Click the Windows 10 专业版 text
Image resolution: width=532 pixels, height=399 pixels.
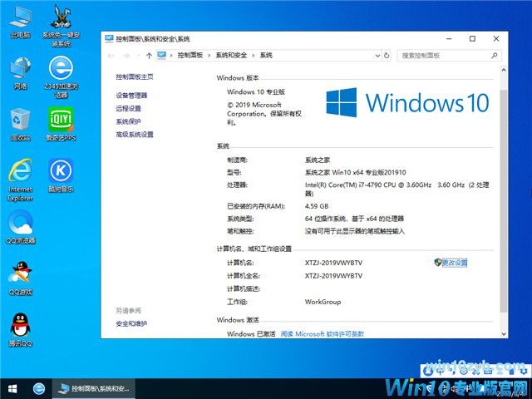(256, 92)
